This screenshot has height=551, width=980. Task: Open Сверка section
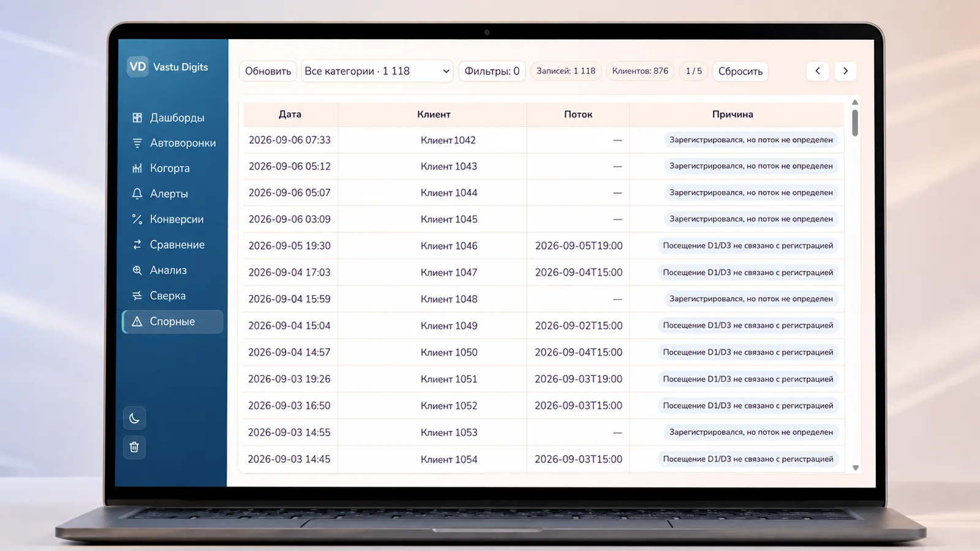pos(173,296)
